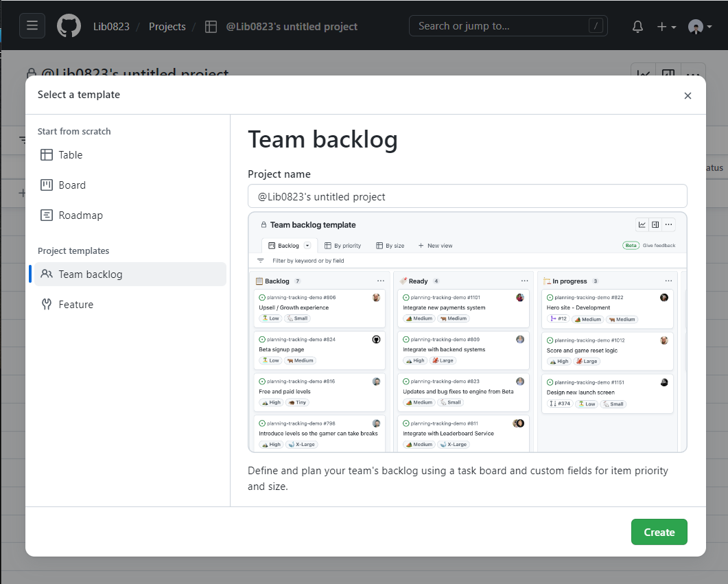Open Backlog column three-dot menu
This screenshot has height=584, width=728.
click(x=381, y=281)
